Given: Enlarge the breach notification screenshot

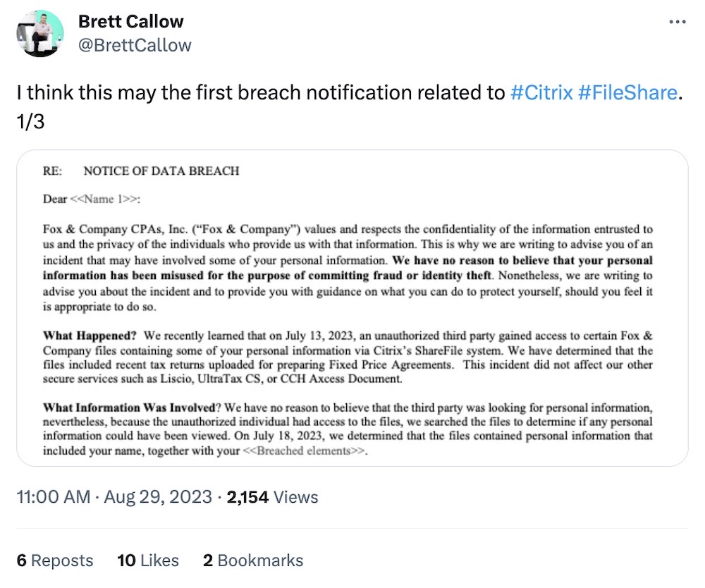Looking at the screenshot, I should [352, 310].
